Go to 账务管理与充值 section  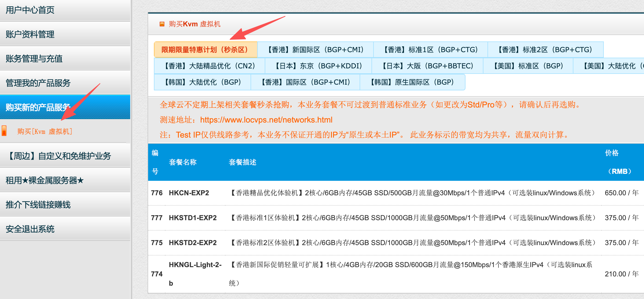coord(34,59)
